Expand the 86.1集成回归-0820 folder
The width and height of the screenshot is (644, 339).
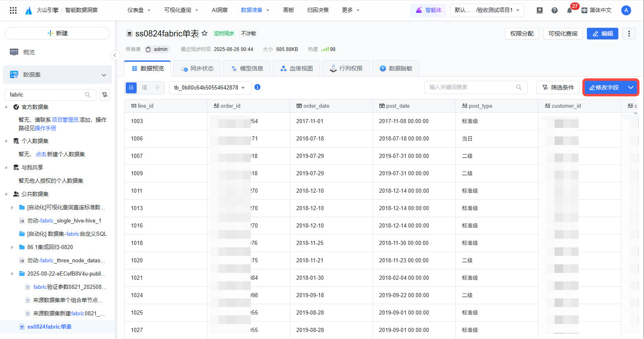point(12,247)
